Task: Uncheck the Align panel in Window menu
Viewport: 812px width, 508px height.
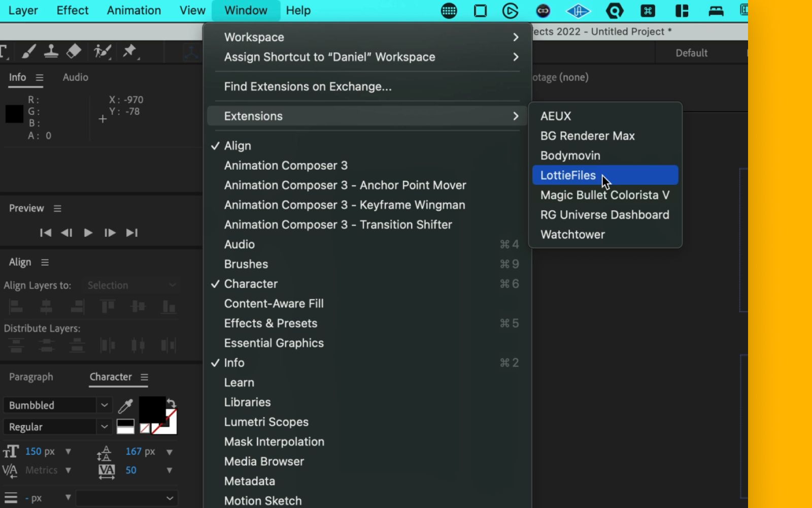Action: click(366, 146)
